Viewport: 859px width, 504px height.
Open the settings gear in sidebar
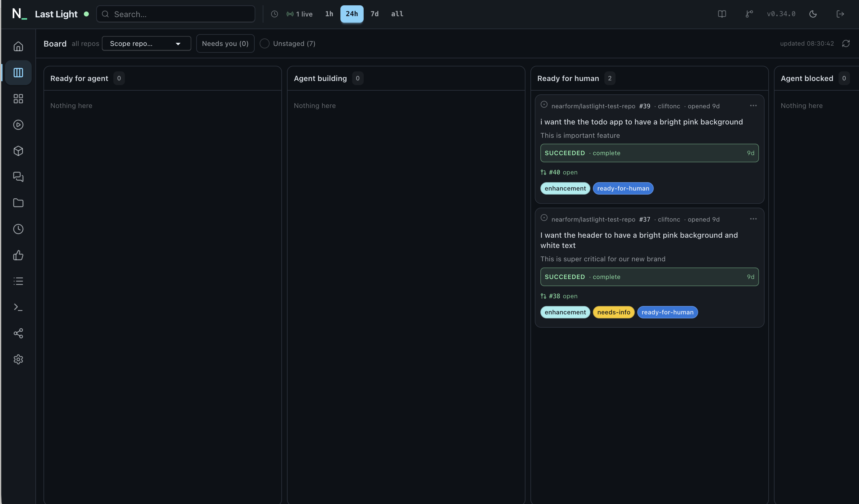[18, 359]
